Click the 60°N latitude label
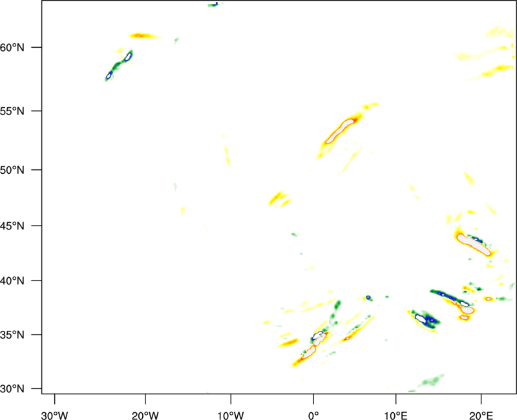The image size is (517, 420). click(x=12, y=48)
